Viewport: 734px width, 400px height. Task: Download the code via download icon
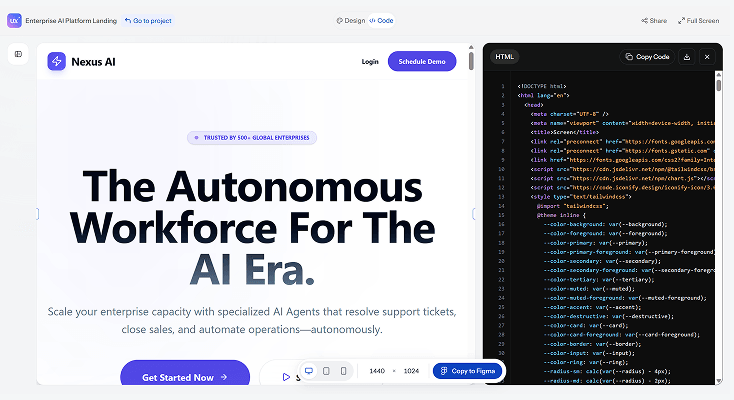coord(687,57)
